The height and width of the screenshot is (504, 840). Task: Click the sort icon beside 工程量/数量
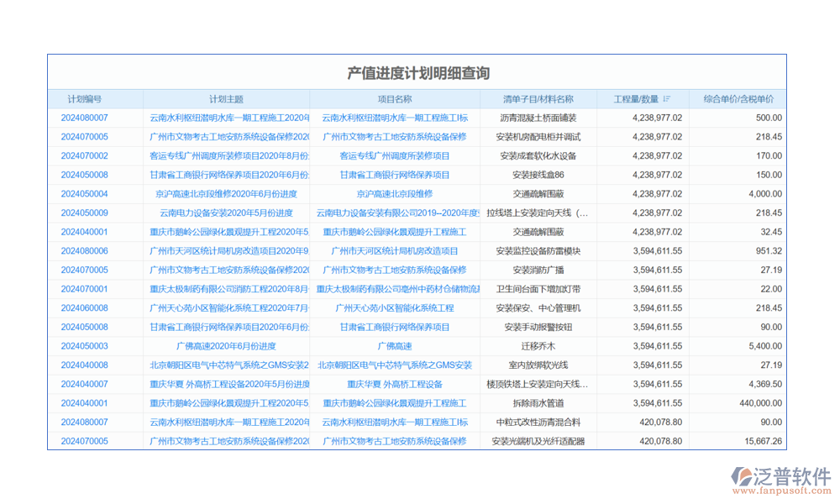(666, 99)
